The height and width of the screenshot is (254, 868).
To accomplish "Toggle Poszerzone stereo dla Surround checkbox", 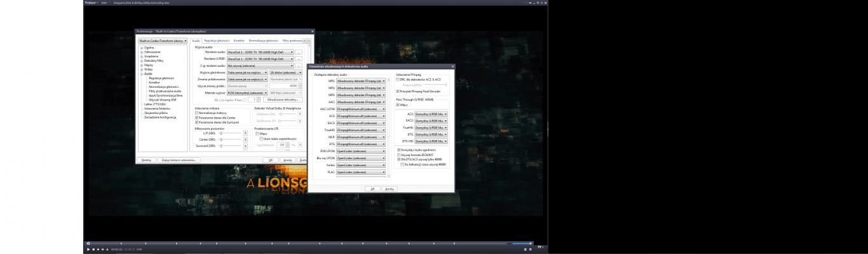I will click(197, 122).
